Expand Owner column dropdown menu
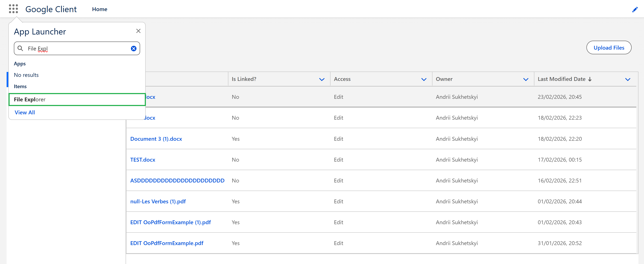 526,79
